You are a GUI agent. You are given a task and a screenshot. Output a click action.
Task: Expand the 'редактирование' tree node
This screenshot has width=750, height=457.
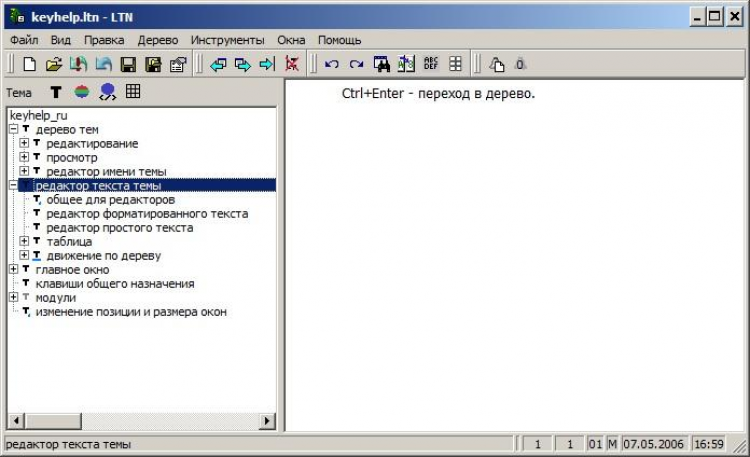[25, 144]
